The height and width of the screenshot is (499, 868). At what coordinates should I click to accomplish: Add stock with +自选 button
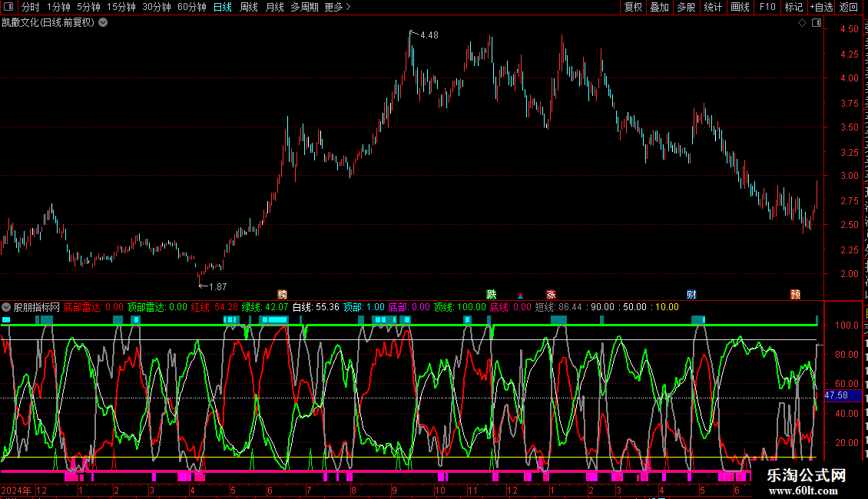coord(821,7)
